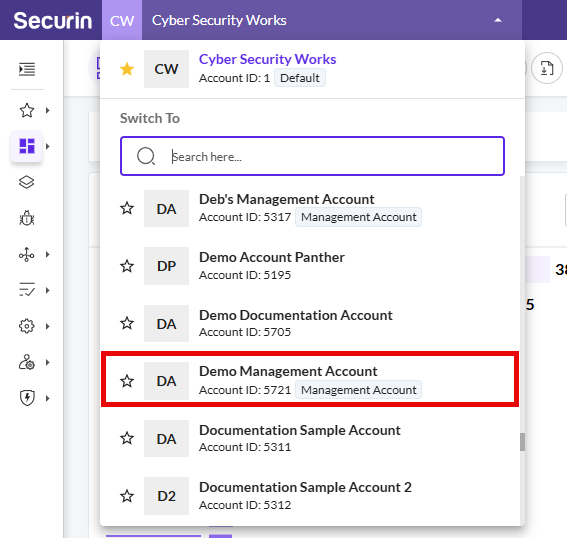This screenshot has height=538, width=567.
Task: Favorite Demo Documentation Account star
Action: pyautogui.click(x=127, y=323)
